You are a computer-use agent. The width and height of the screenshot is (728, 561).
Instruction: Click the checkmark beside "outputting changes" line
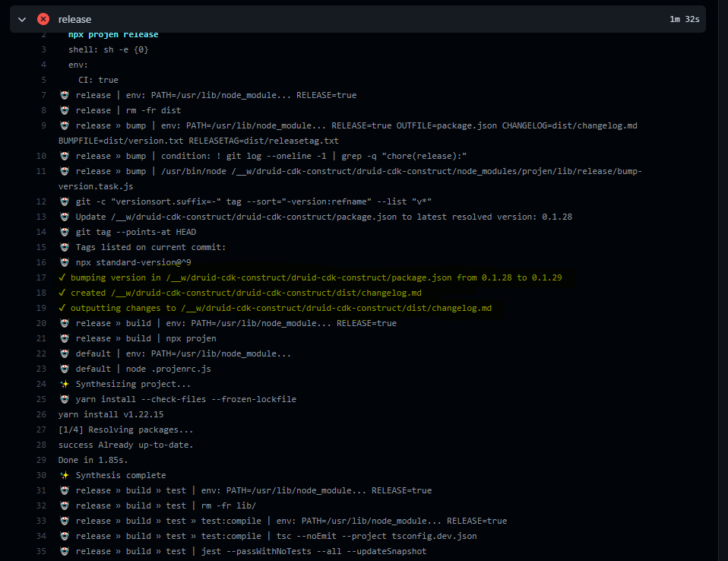(x=64, y=308)
